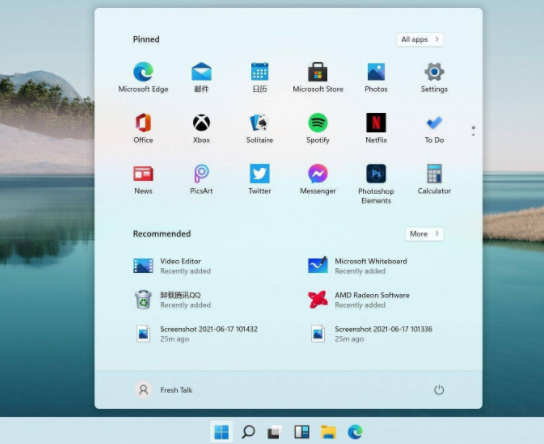Viewport: 544px width, 444px height.
Task: Expand More recommended items
Action: 425,234
